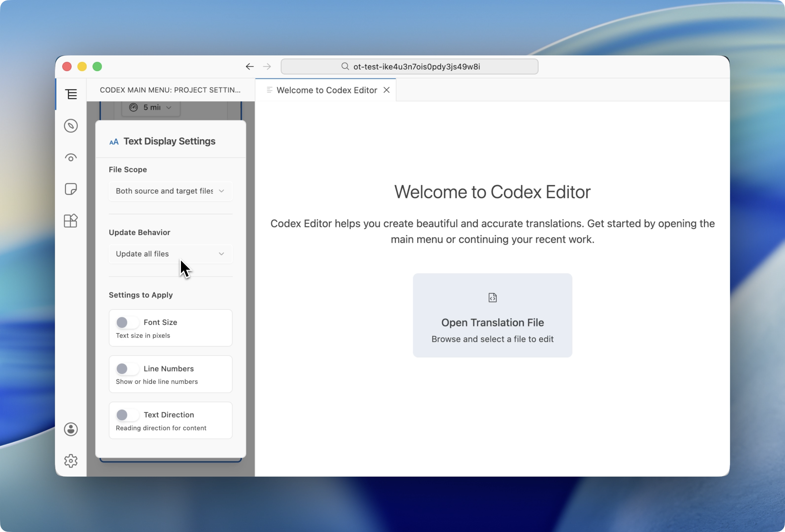Image resolution: width=785 pixels, height=532 pixels.
Task: Select the document outline icon in sidebar
Action: tap(71, 94)
